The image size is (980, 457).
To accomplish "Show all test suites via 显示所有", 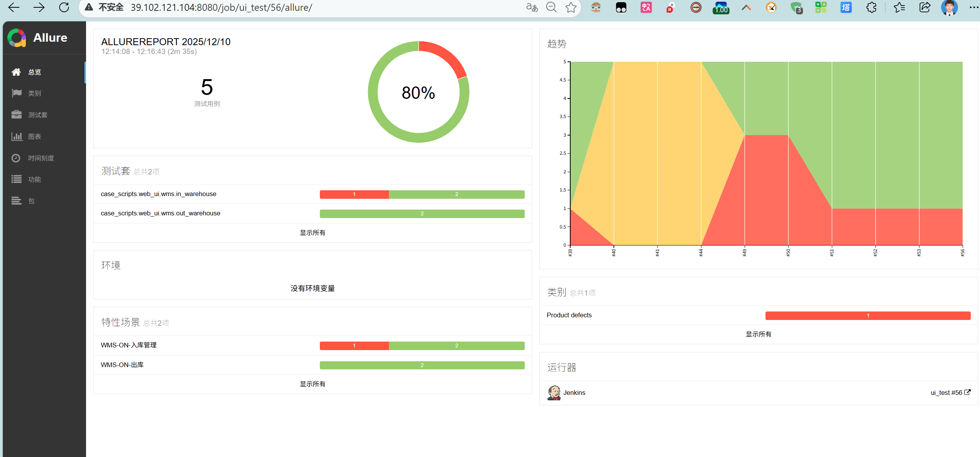I will click(313, 233).
